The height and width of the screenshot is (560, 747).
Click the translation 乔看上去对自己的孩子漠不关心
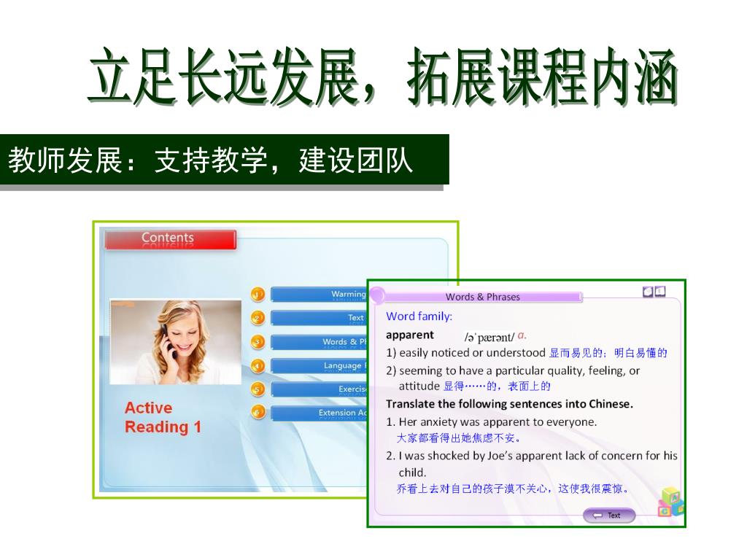point(513,489)
